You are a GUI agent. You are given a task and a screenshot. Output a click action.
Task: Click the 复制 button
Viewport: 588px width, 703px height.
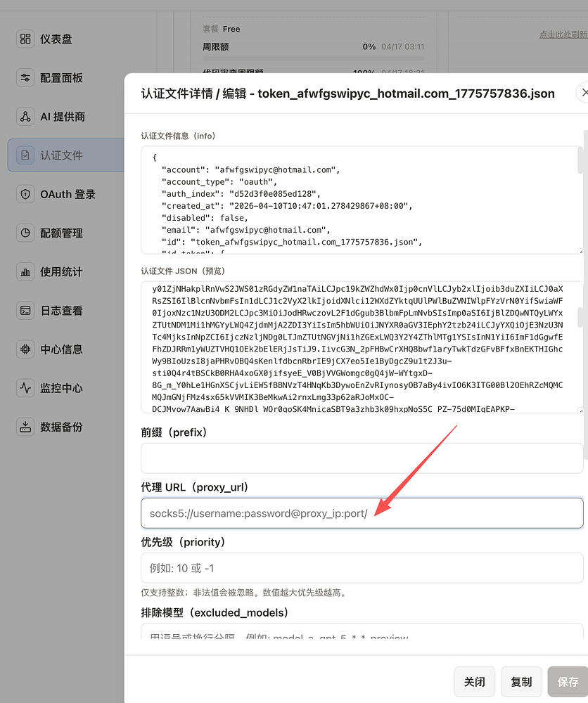tap(521, 682)
